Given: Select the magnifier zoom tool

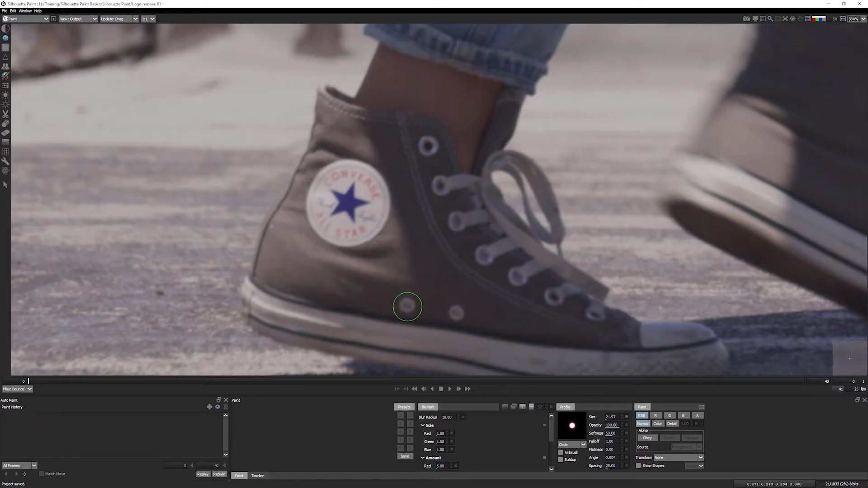Looking at the screenshot, I should (770, 19).
